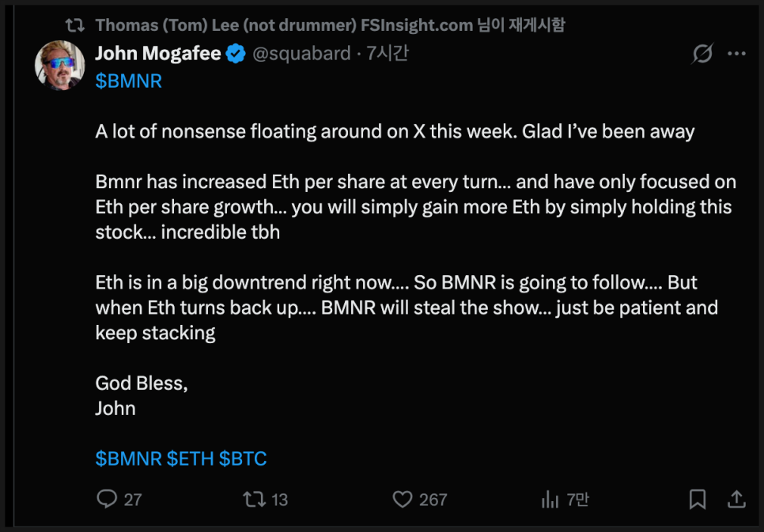
Task: Open the $BTC cashtag
Action: coord(243,458)
